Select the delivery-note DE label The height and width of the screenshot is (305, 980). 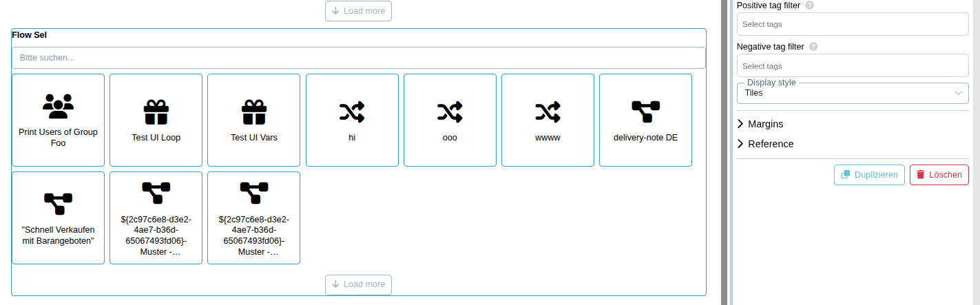point(645,138)
